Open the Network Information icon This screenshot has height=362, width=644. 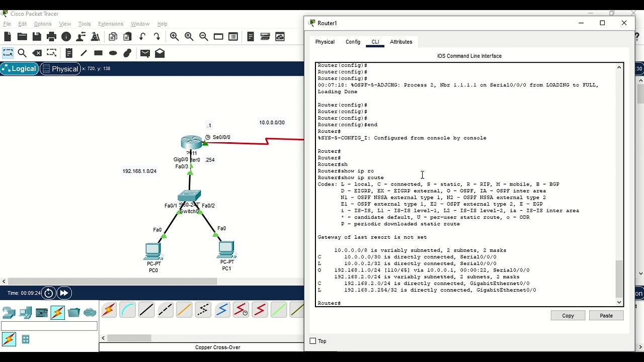point(66,37)
